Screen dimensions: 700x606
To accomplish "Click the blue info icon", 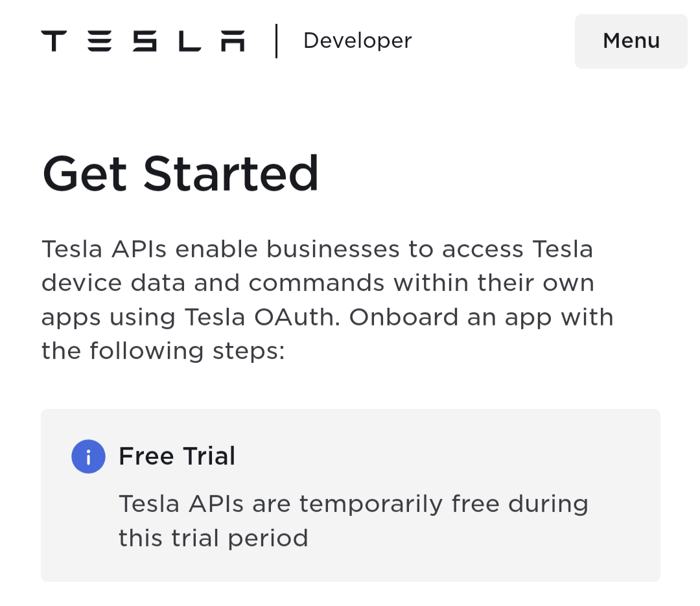I will tap(88, 456).
